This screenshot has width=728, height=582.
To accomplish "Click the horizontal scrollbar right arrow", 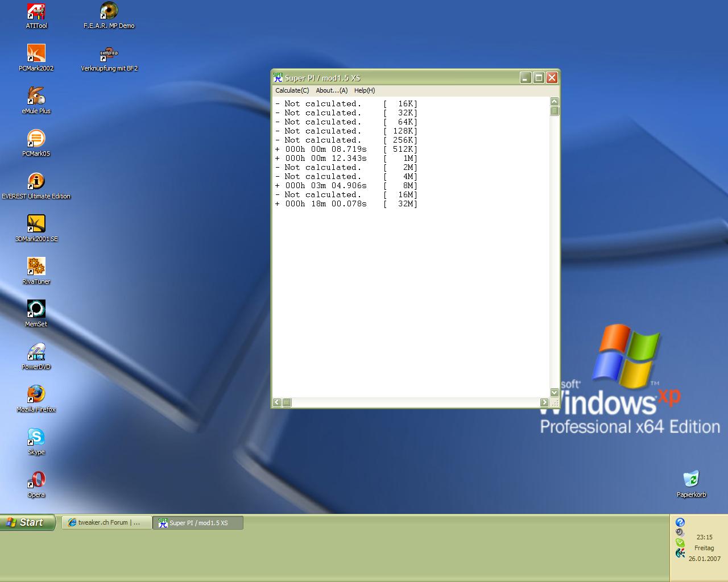I will pos(544,402).
